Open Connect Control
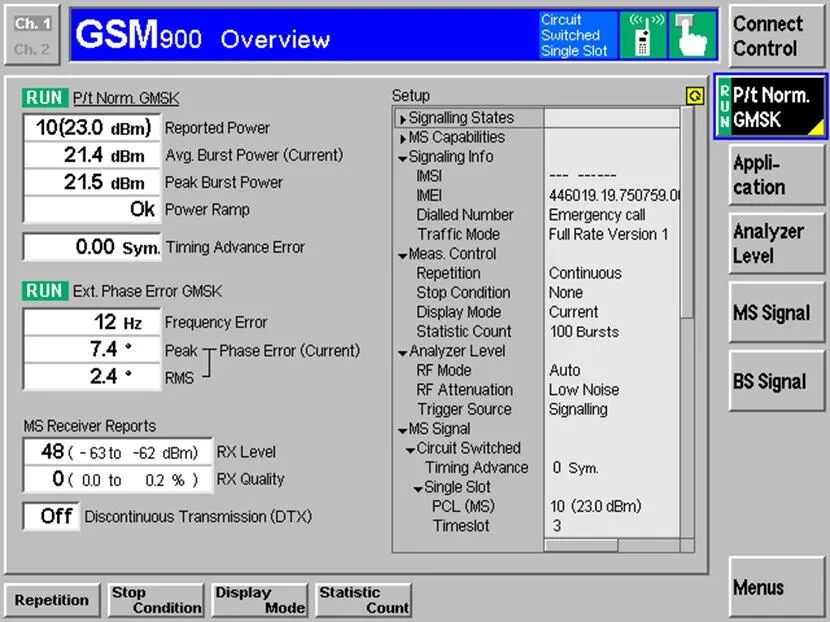The width and height of the screenshot is (830, 622). (776, 36)
